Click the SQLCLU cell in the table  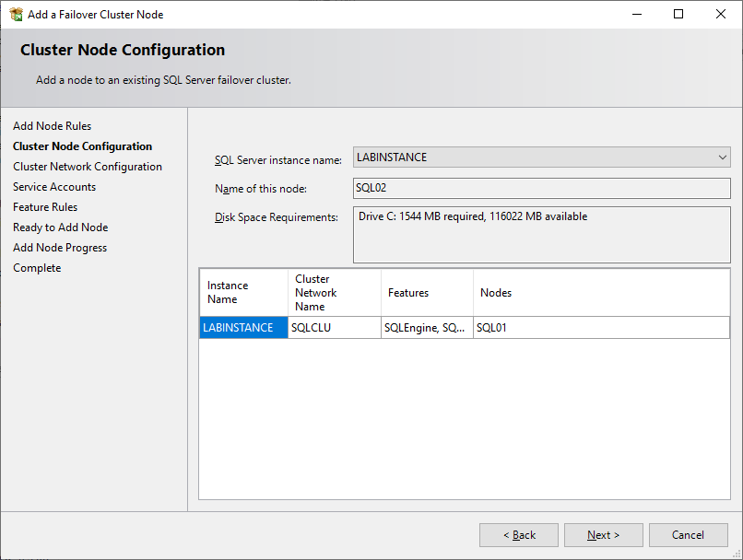pyautogui.click(x=335, y=328)
